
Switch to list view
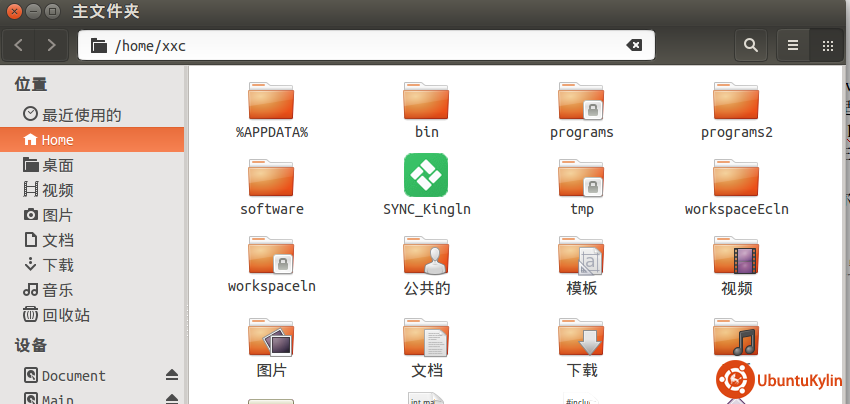coord(793,45)
